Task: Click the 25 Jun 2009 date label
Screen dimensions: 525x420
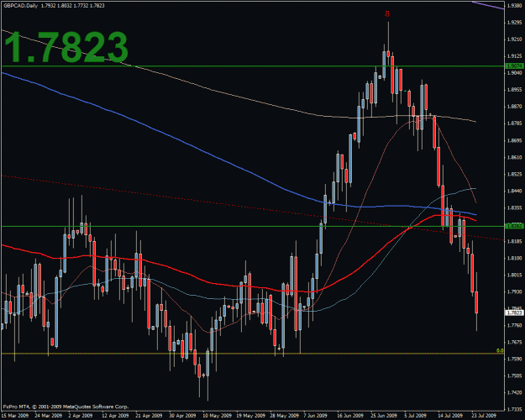Action: pyautogui.click(x=384, y=416)
